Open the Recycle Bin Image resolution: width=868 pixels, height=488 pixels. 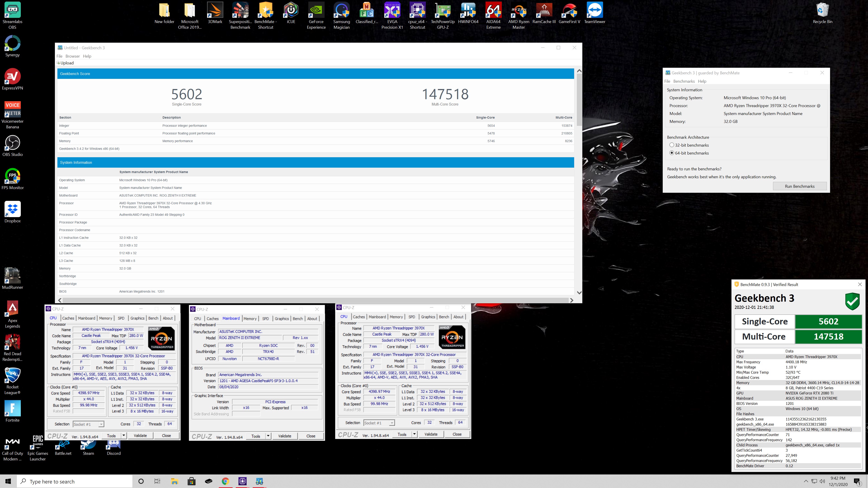[823, 13]
